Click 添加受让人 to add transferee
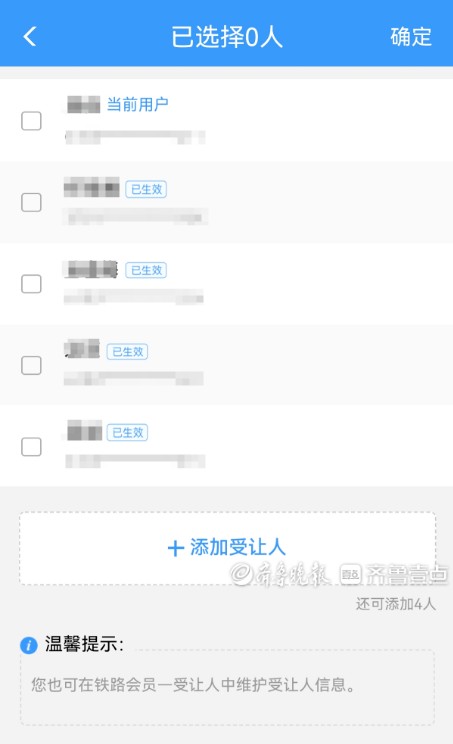The height and width of the screenshot is (744, 453). click(227, 548)
